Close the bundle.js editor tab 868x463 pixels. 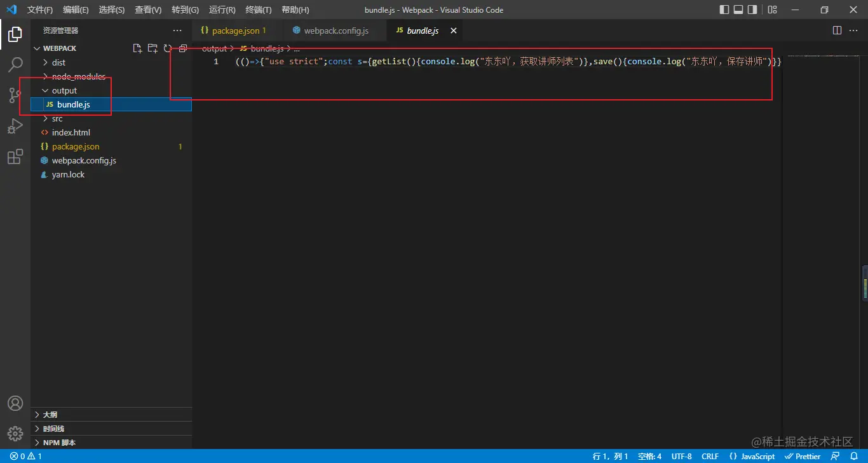453,31
